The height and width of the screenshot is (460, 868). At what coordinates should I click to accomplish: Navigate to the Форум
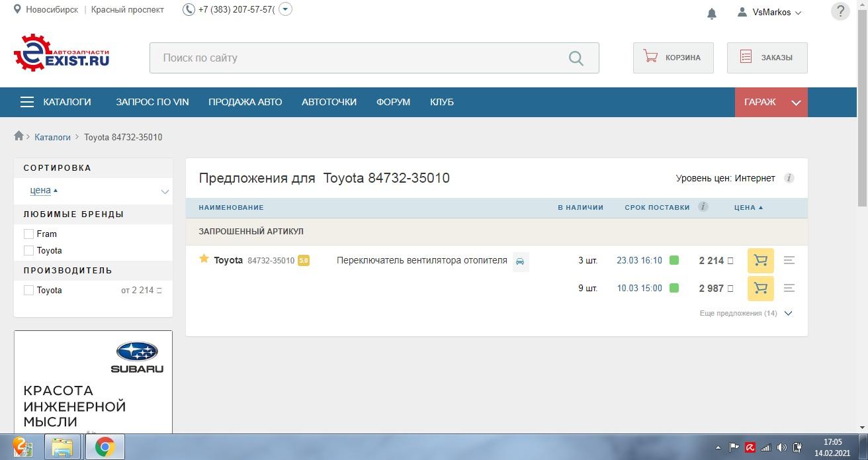tap(393, 102)
